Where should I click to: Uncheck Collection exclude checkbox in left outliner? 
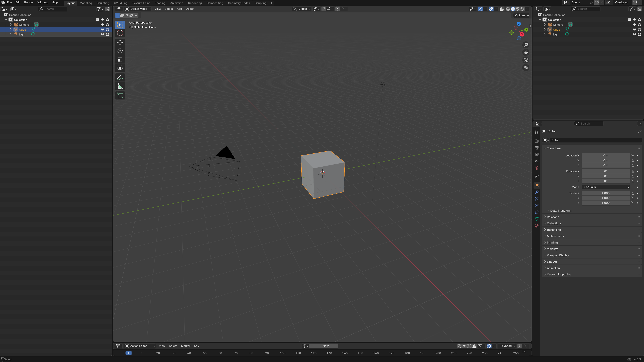point(98,20)
